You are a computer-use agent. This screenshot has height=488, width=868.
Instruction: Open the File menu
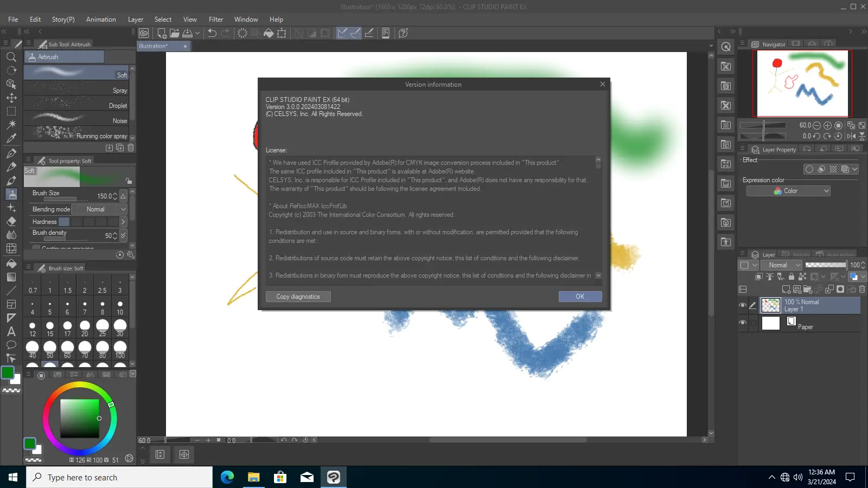tap(13, 20)
